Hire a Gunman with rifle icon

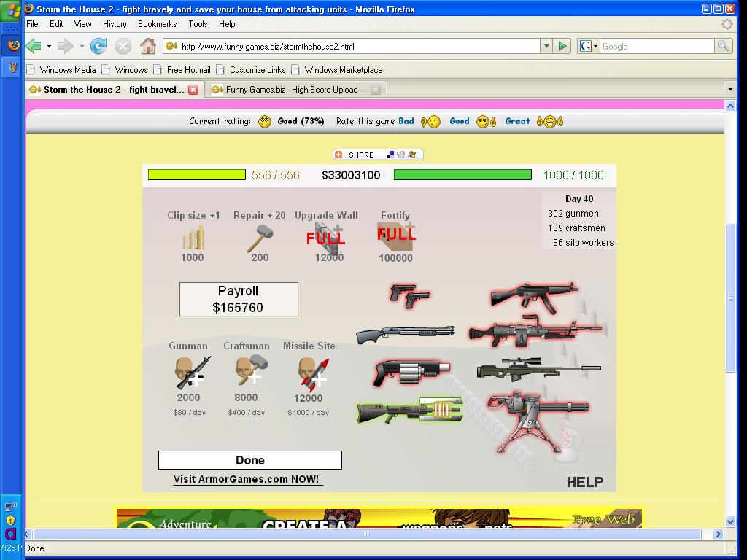click(192, 373)
